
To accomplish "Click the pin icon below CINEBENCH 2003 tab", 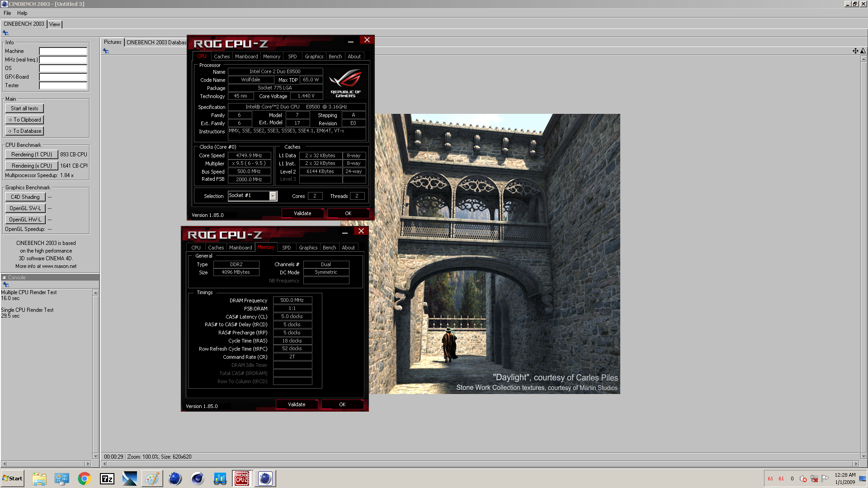I will (5, 33).
